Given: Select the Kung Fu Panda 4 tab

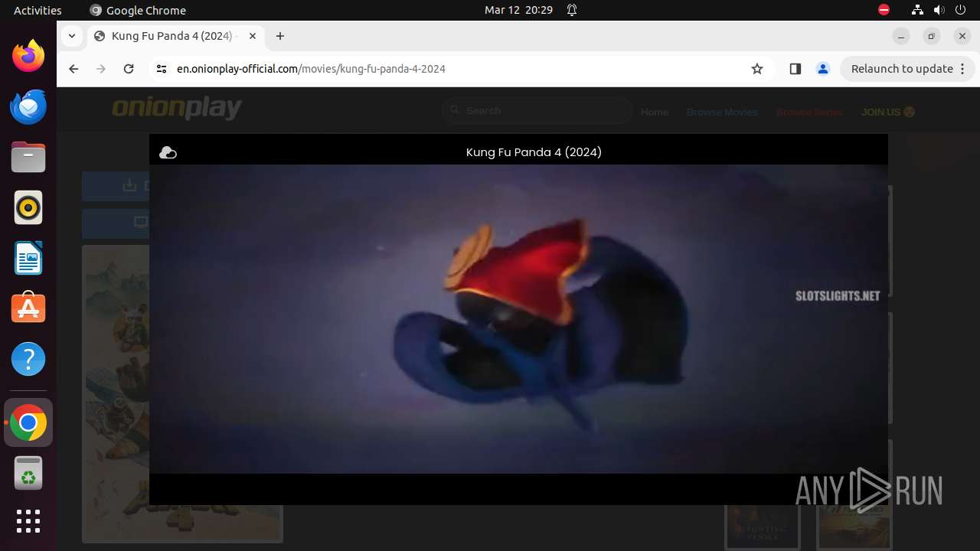Looking at the screenshot, I should (176, 36).
